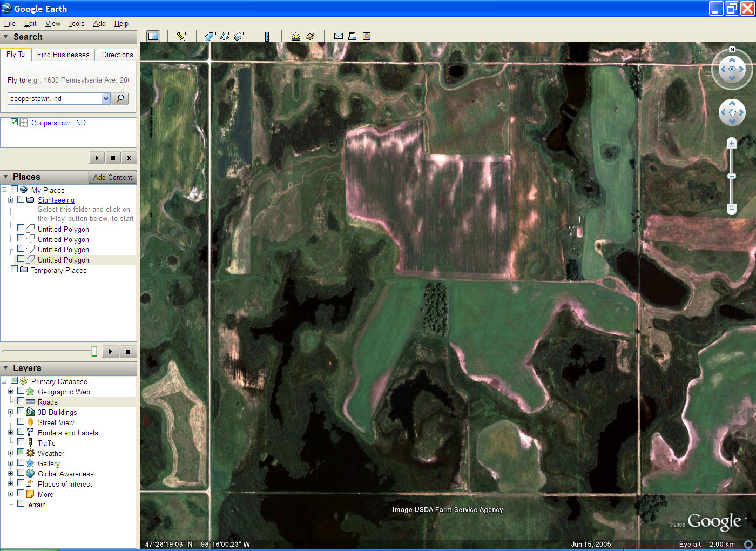Click the Fly to address input field
756x551 pixels.
55,98
